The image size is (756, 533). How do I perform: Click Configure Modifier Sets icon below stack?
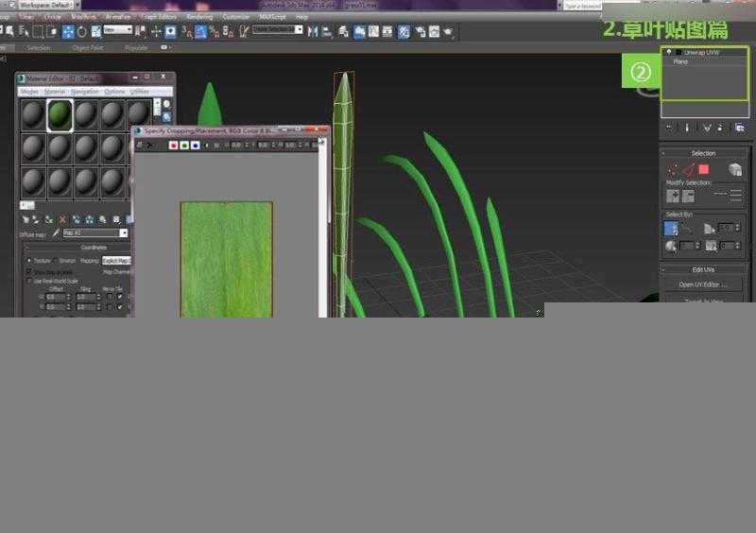pyautogui.click(x=740, y=128)
